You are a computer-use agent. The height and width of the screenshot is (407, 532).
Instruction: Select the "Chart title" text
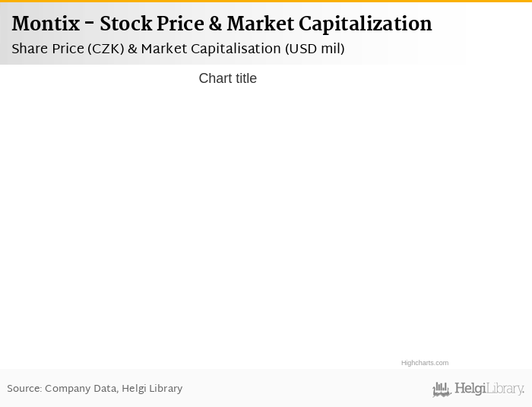(227, 78)
